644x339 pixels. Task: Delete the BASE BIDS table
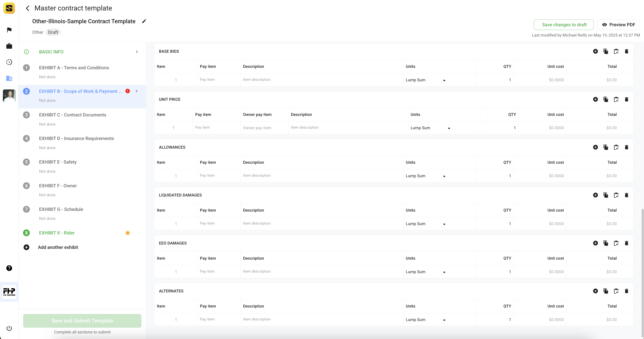coord(627,51)
